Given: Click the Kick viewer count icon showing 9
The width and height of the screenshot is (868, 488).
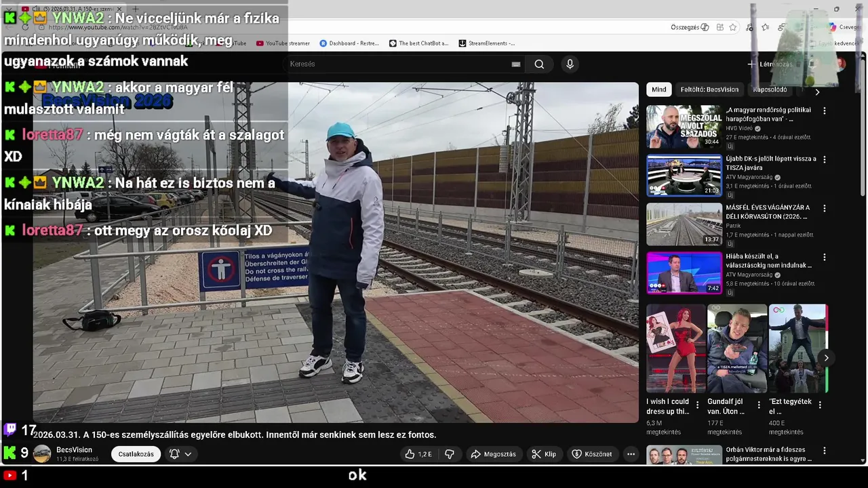Looking at the screenshot, I should point(9,453).
